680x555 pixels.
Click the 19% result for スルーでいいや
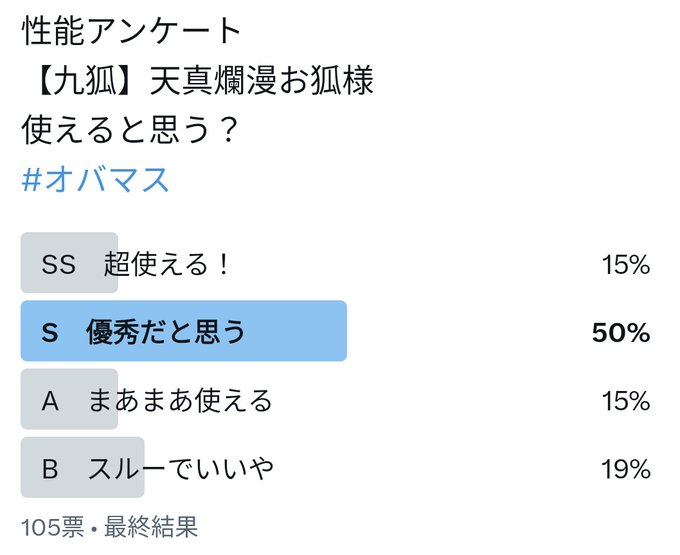tap(626, 469)
